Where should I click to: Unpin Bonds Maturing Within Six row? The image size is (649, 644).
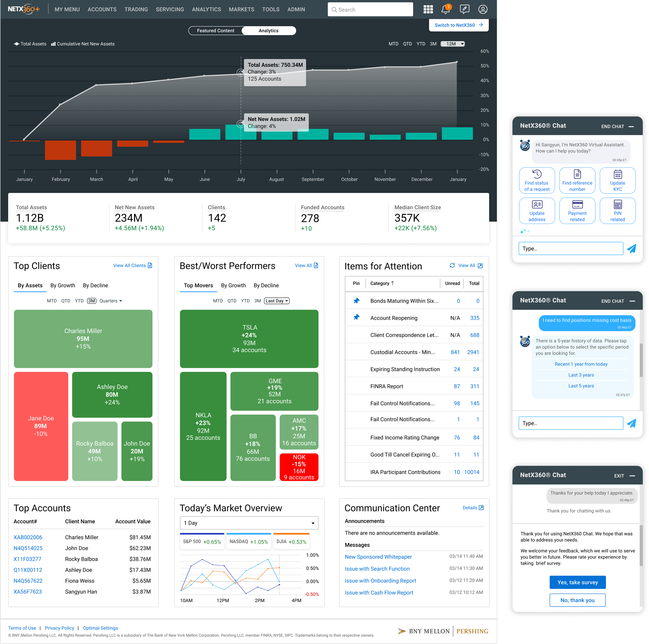[x=356, y=301]
